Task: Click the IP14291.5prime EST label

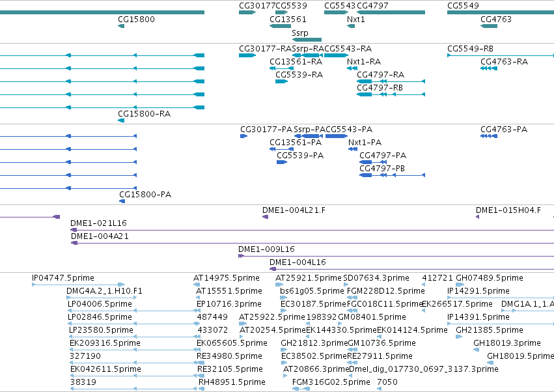Action: coord(478,291)
